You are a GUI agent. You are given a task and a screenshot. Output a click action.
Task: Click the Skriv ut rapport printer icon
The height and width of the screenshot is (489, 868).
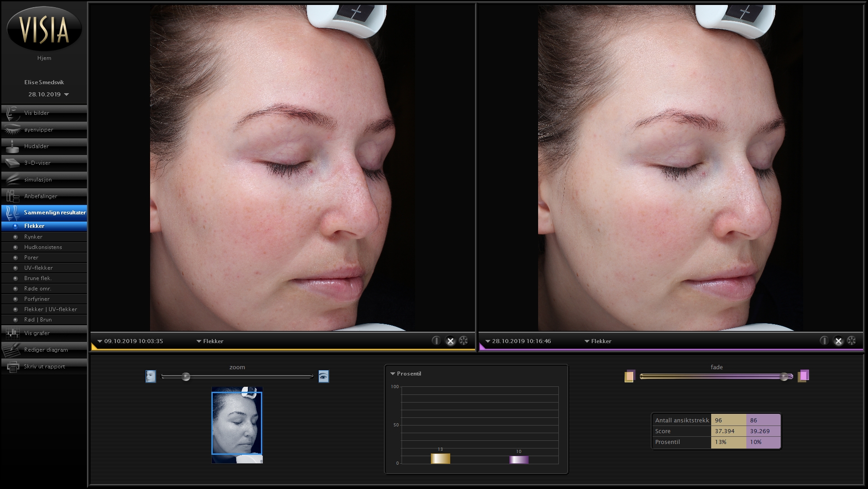tap(12, 367)
